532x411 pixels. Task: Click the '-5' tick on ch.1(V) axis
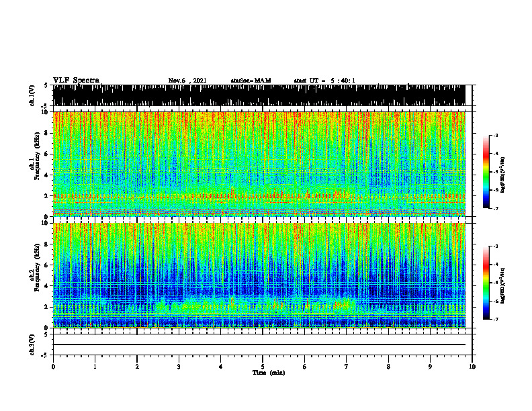(x=44, y=107)
